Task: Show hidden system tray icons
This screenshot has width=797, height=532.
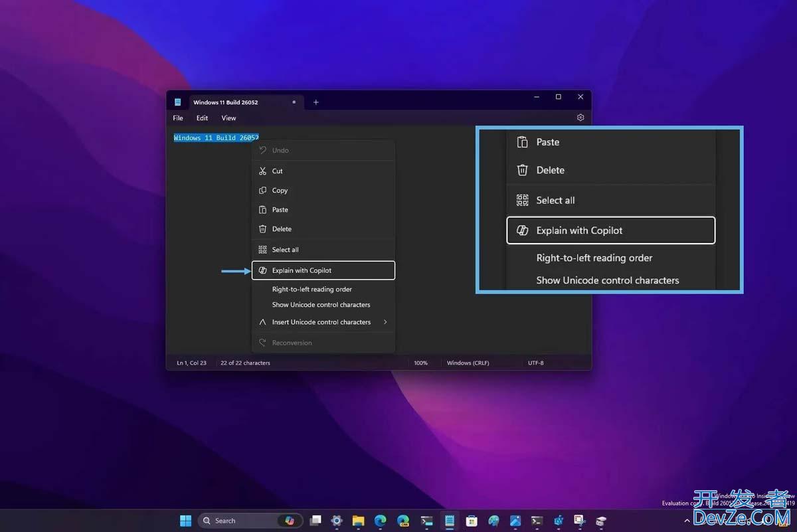Action: click(687, 521)
